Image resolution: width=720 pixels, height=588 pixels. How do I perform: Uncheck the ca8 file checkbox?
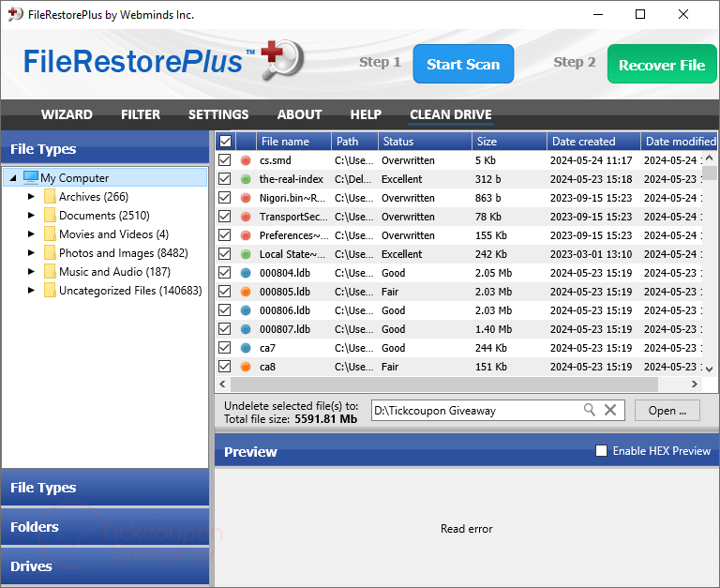pos(225,366)
